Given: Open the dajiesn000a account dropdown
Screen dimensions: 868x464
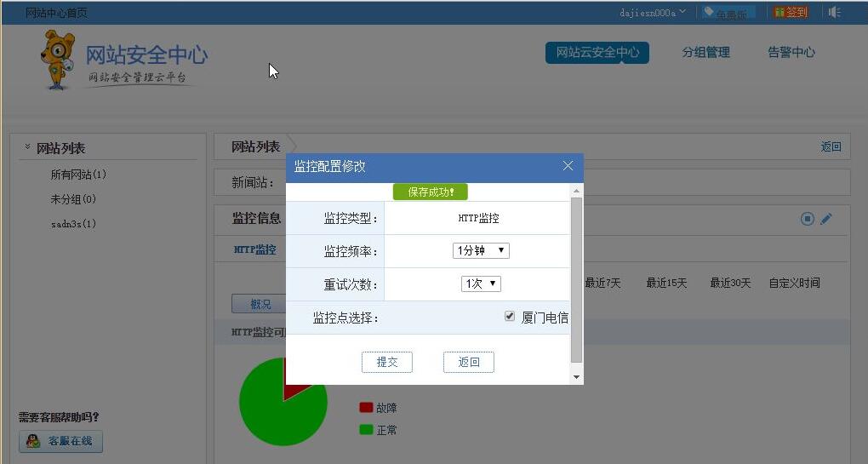Looking at the screenshot, I should (x=653, y=12).
